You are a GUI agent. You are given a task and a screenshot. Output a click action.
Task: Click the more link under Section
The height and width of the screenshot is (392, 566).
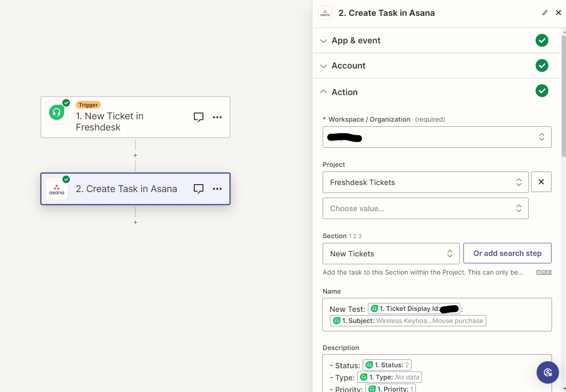pos(544,271)
